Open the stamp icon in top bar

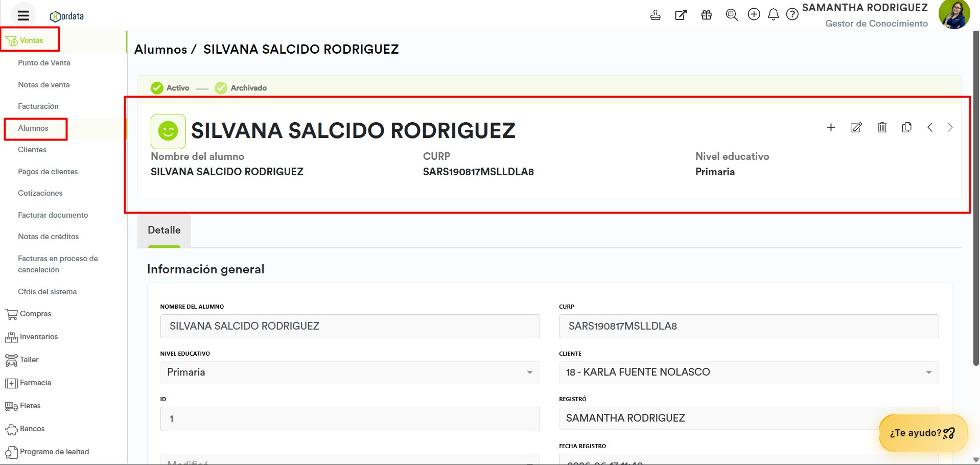pos(656,15)
